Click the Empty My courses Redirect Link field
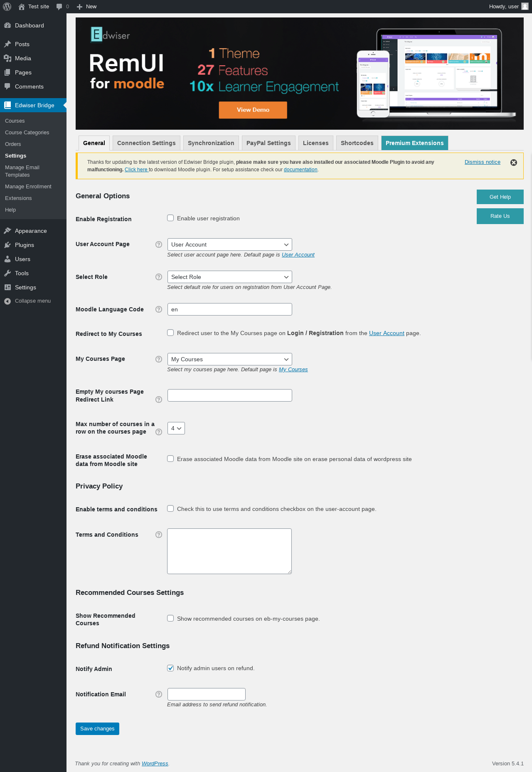Image resolution: width=532 pixels, height=772 pixels. click(x=230, y=395)
